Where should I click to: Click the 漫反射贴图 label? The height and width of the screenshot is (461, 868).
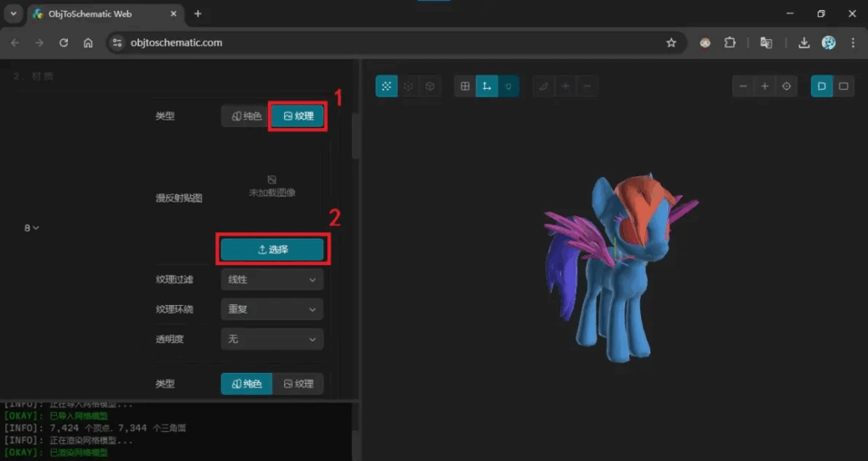point(179,198)
